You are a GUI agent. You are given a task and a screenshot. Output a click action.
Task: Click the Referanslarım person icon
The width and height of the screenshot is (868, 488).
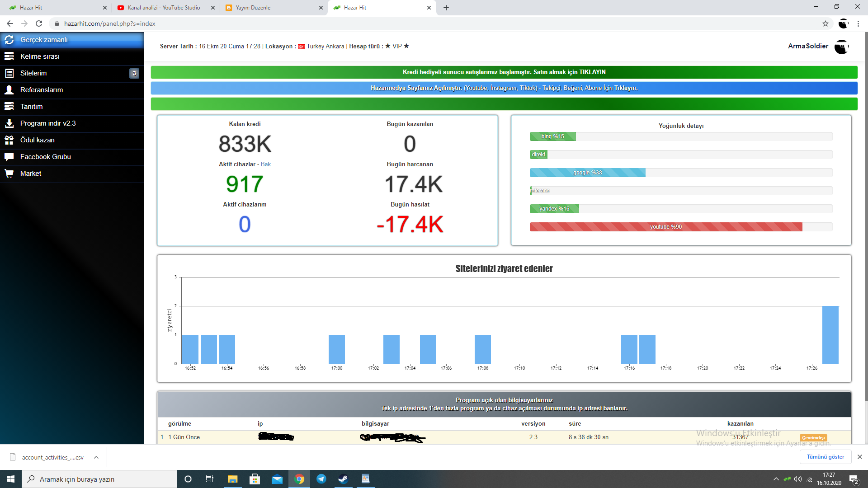pyautogui.click(x=9, y=90)
